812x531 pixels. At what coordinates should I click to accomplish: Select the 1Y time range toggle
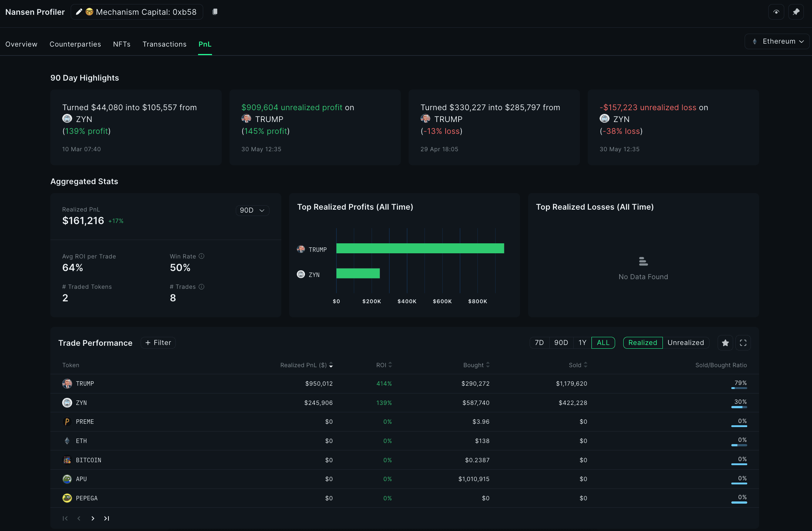[x=582, y=343]
